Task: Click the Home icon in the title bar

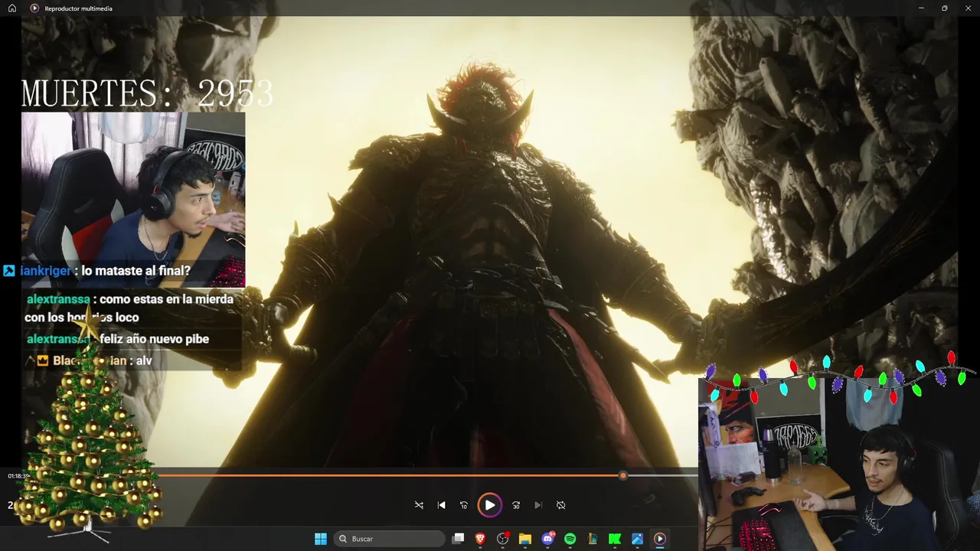Action: point(11,8)
